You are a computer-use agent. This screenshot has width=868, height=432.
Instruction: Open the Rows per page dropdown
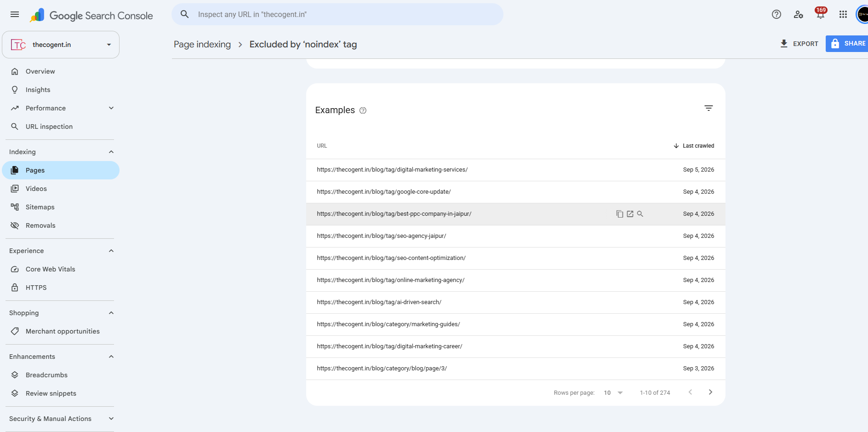[613, 393]
